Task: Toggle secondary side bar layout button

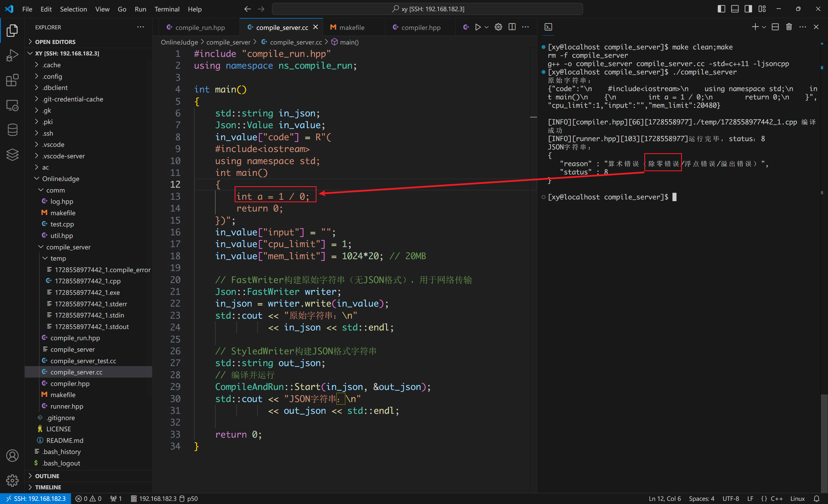Action: [x=748, y=9]
